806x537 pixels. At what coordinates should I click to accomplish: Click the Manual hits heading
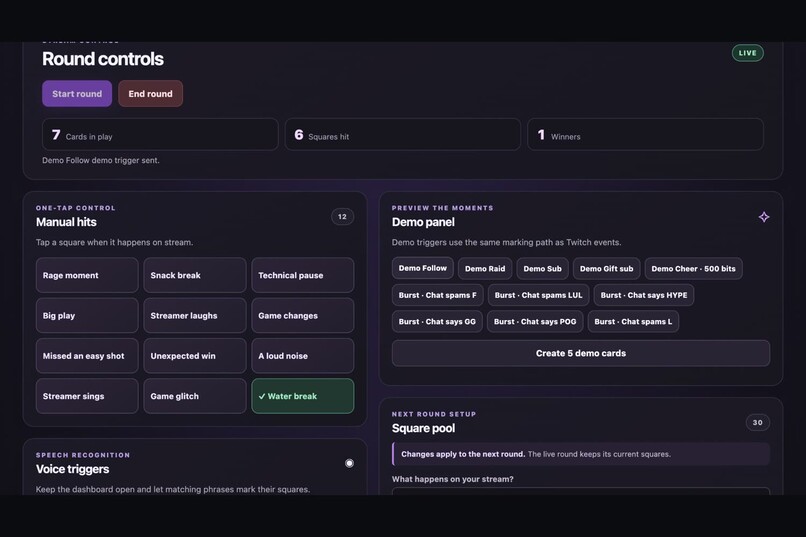(66, 222)
